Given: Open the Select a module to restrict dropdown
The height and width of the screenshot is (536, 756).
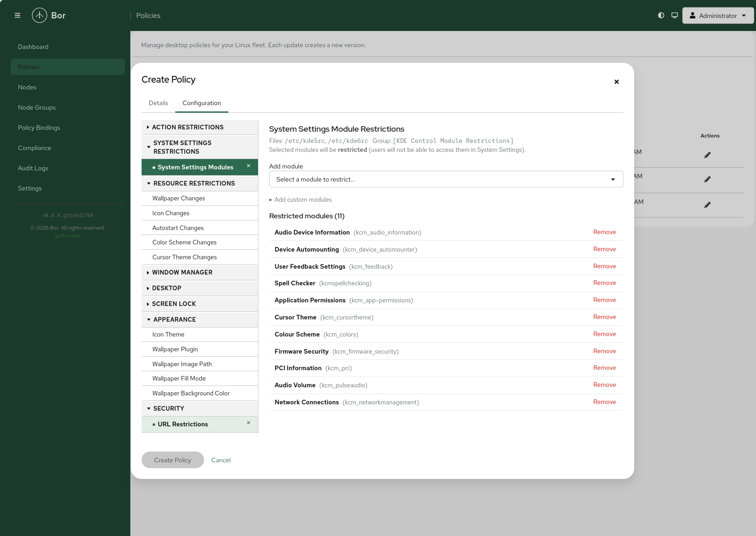Looking at the screenshot, I should pyautogui.click(x=446, y=179).
